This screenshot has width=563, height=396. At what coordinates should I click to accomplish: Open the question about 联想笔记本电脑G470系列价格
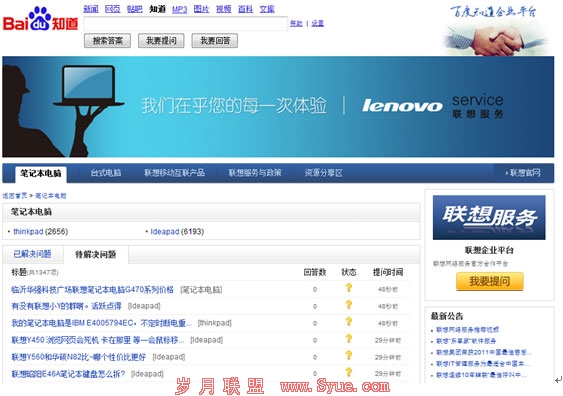click(x=93, y=289)
